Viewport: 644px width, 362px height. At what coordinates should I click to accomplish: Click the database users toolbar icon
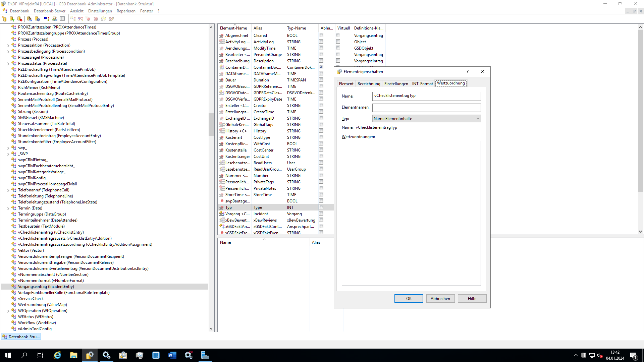point(30,19)
